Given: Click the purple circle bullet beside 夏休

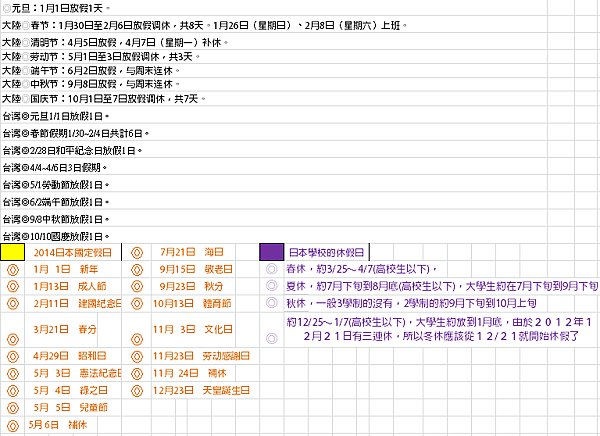Looking at the screenshot, I should tap(272, 286).
